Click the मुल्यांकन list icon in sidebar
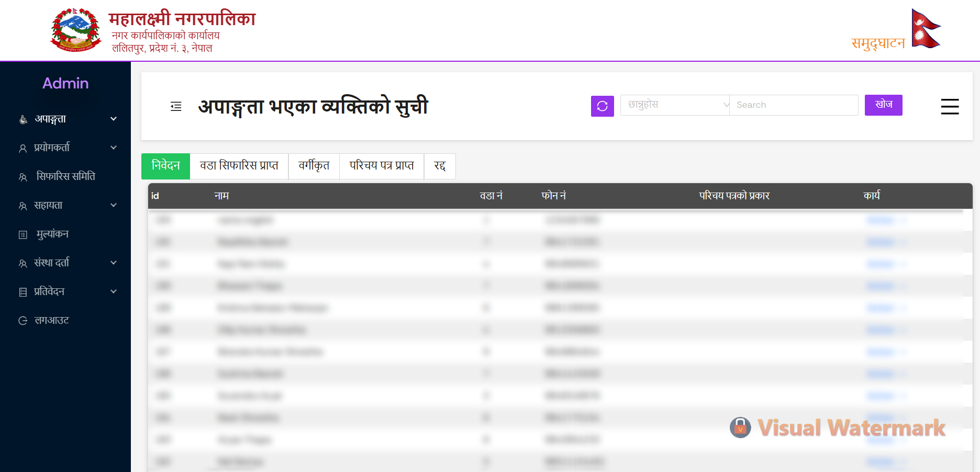This screenshot has height=472, width=980. (23, 235)
